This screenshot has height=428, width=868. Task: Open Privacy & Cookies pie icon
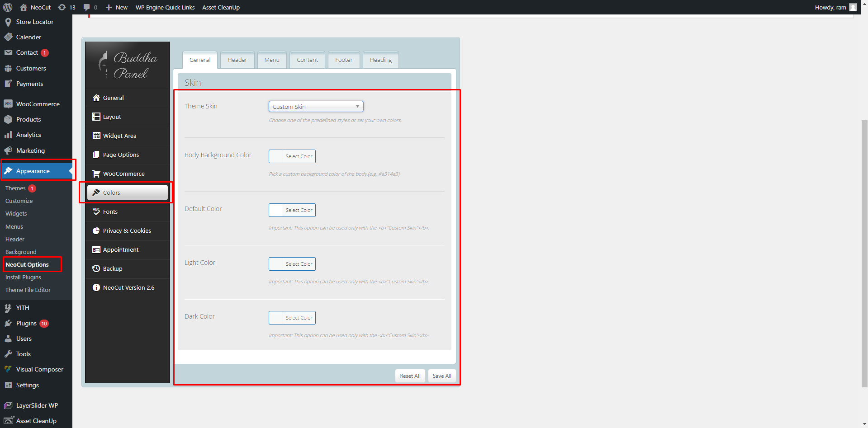coord(96,230)
